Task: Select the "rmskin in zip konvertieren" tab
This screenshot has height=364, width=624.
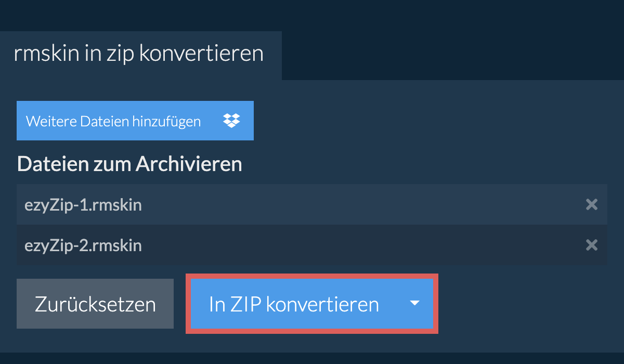Action: (139, 54)
